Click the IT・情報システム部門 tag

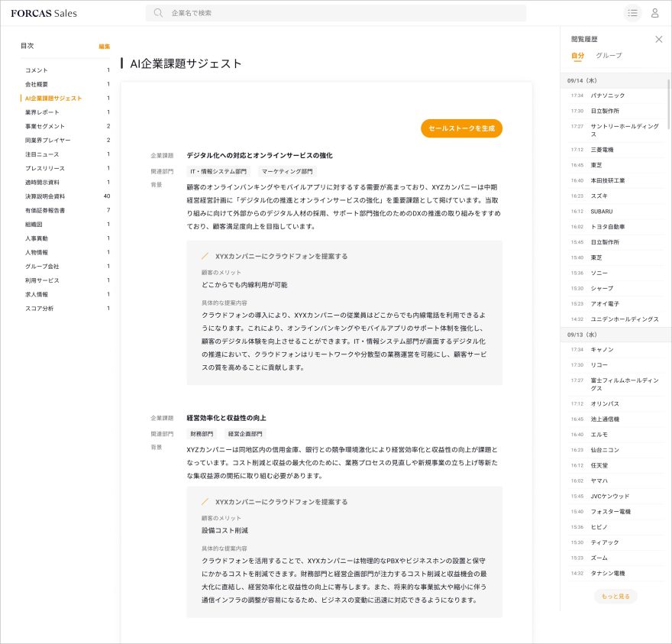[x=218, y=172]
